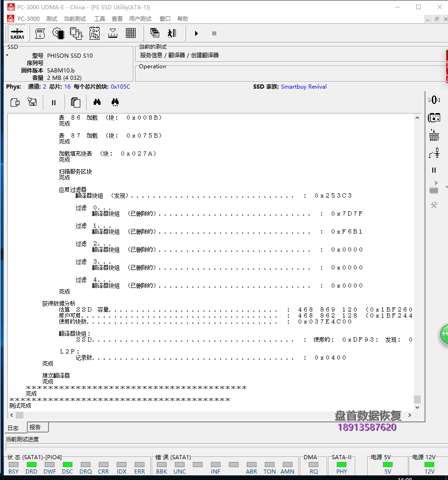Click the SSD family Smartbuy Revival

[304, 87]
